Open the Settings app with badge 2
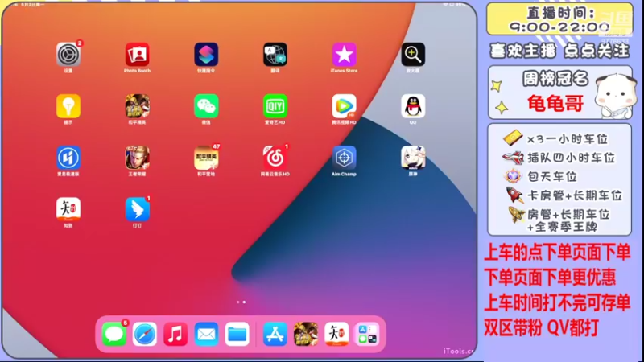Screen dimensions: 644x362 click(68, 54)
